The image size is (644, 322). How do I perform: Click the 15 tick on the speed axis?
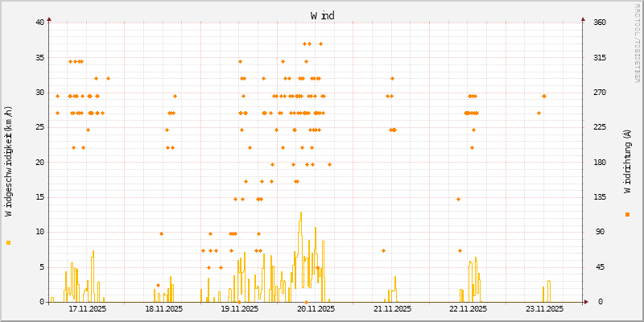[x=39, y=197]
